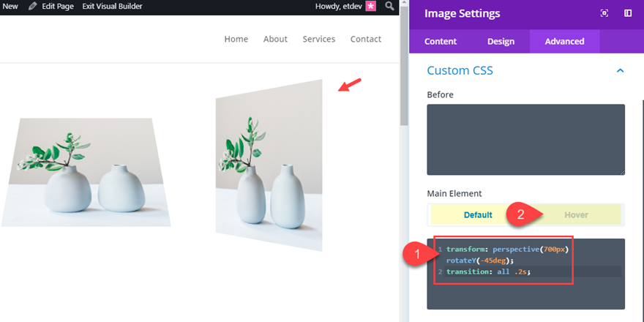Expand the settings modal to fullscreen
This screenshot has height=322, width=644.
[604, 13]
